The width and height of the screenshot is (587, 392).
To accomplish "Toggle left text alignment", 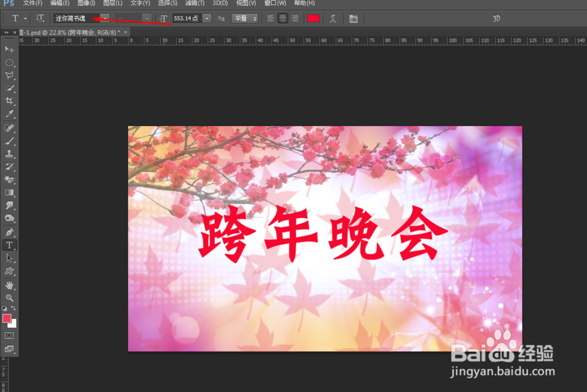I will (x=271, y=18).
